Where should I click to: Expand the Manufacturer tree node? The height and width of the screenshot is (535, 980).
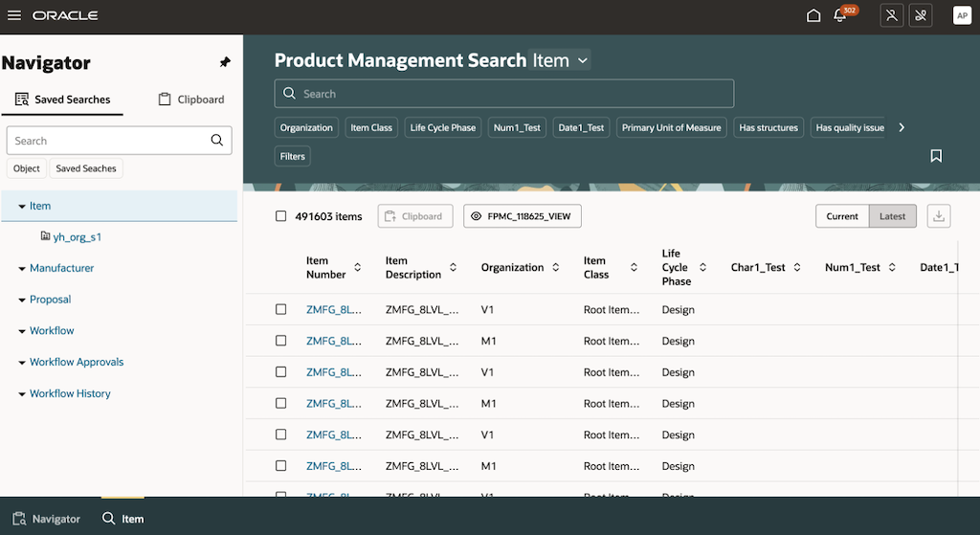22,269
